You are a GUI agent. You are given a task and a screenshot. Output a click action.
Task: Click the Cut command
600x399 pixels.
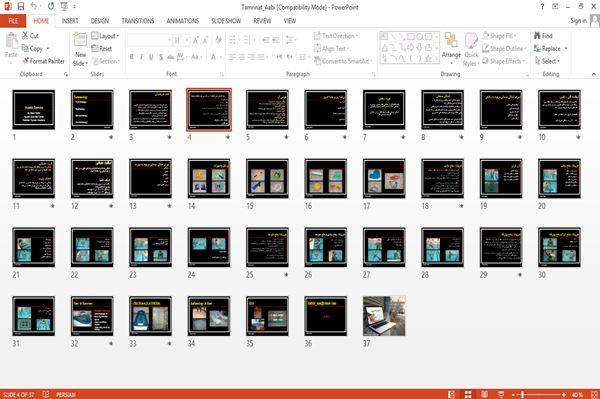[30, 36]
